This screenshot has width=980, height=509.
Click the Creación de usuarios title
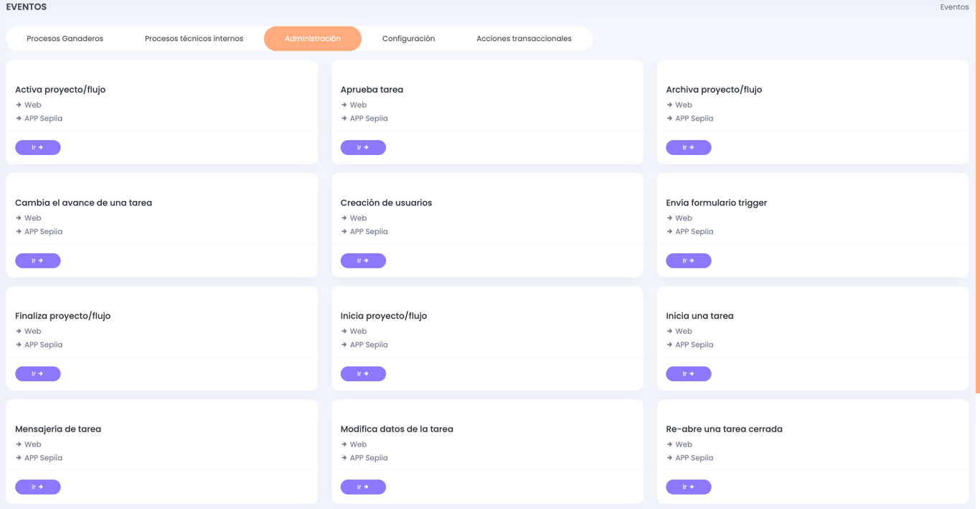tap(386, 202)
